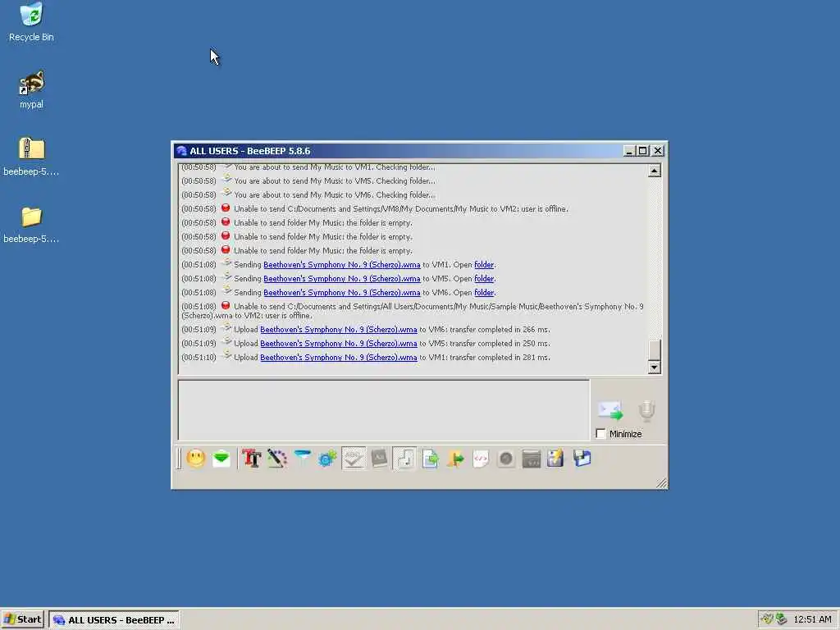Viewport: 840px width, 630px height.
Task: Click the notepad with pencil icon
Action: (556, 459)
